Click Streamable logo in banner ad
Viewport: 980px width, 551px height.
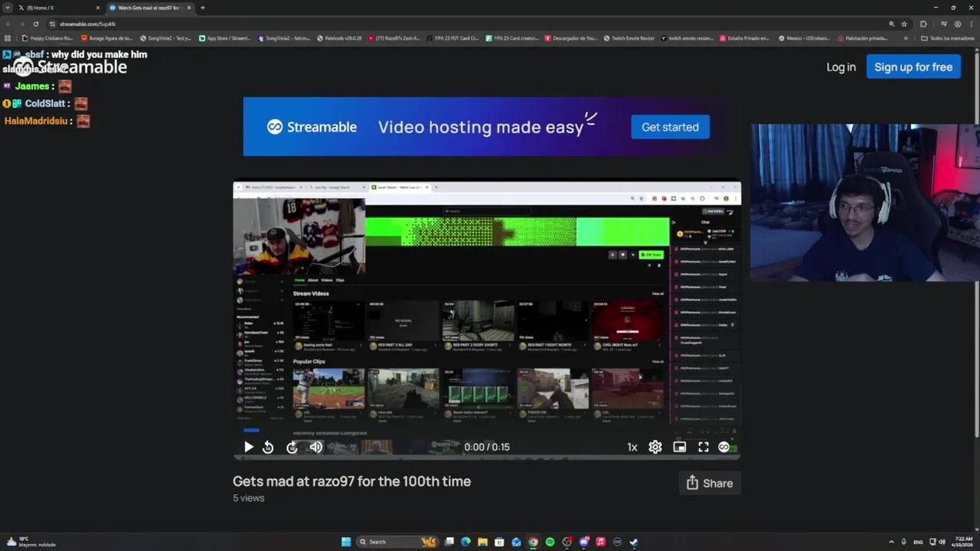(312, 127)
